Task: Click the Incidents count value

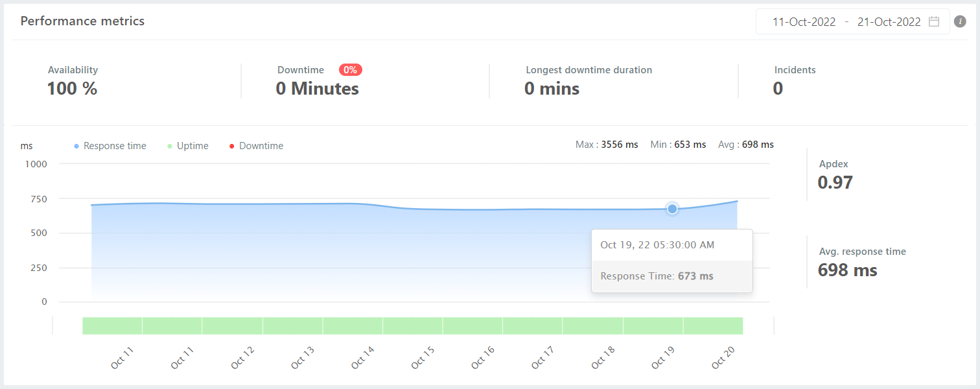Action: 778,89
